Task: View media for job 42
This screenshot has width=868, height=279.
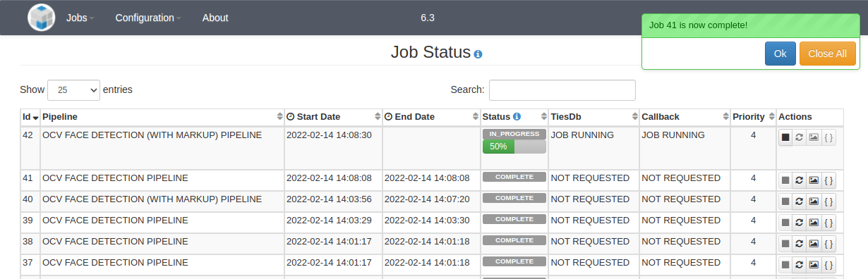Action: point(814,137)
